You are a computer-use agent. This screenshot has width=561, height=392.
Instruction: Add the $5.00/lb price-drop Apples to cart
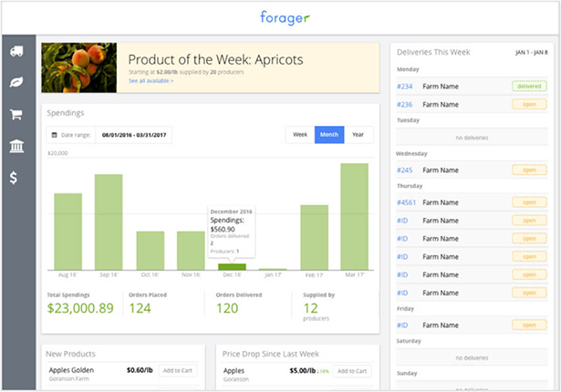tap(351, 371)
